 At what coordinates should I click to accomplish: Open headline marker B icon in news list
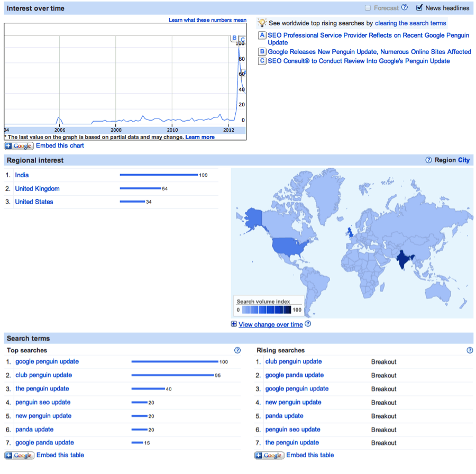pos(262,52)
